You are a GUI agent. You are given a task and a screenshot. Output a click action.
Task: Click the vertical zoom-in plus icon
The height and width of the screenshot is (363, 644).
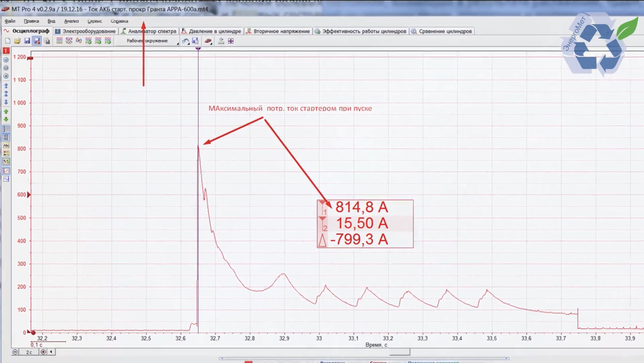[x=6, y=76]
